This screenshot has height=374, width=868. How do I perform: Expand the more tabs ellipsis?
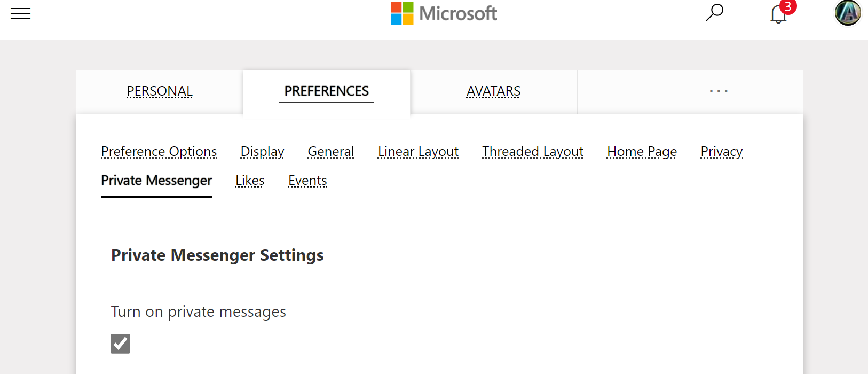click(719, 91)
